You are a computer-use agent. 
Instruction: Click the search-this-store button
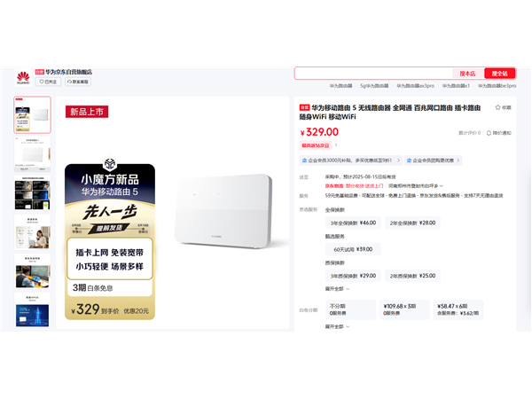(x=467, y=74)
